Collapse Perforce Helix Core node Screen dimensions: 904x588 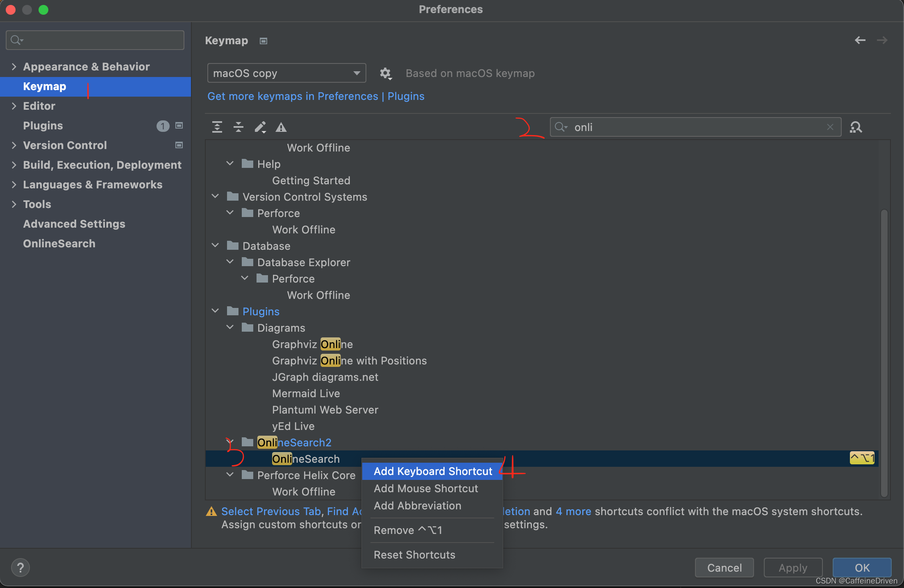[230, 475]
